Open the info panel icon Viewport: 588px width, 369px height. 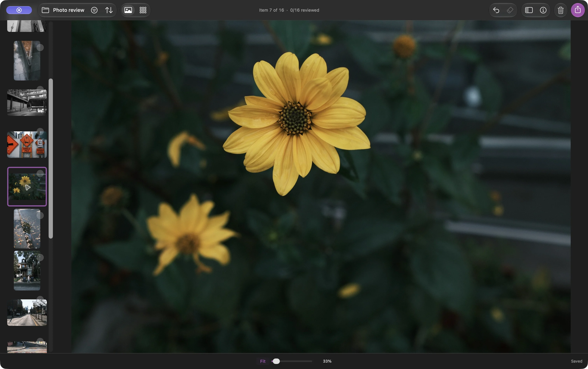[x=543, y=10]
